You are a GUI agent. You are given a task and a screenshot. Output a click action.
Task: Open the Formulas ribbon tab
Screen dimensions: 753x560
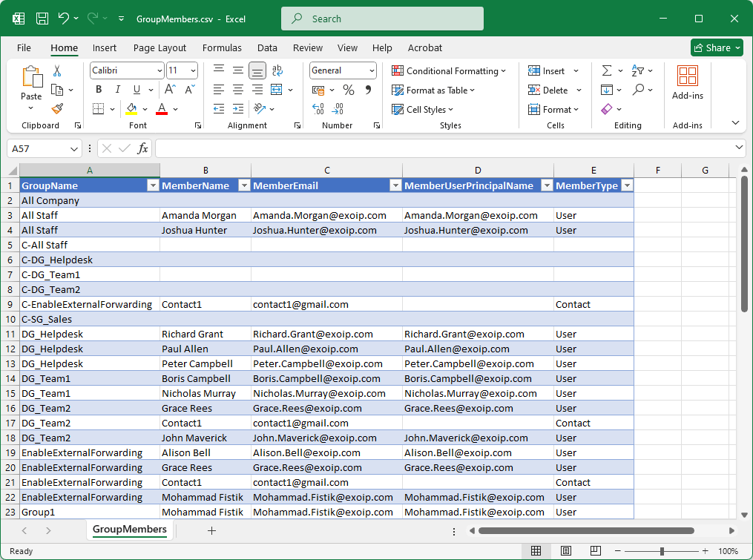coord(222,47)
